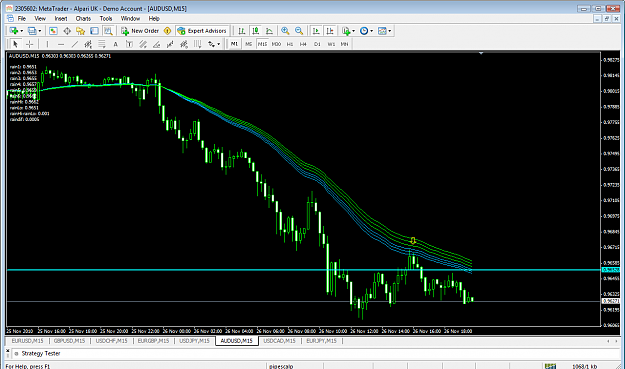Expand the New Chart dropdown arrow
The width and height of the screenshot is (625, 369).
click(x=22, y=31)
